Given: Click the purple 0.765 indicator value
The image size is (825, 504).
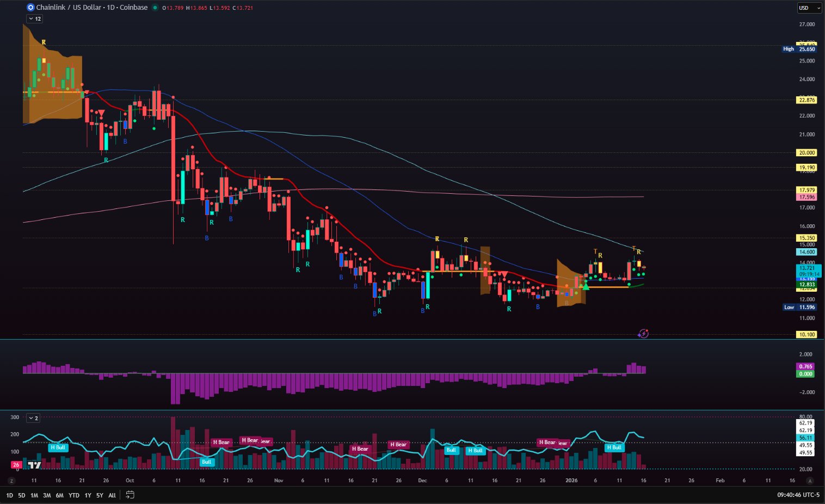Looking at the screenshot, I should click(x=805, y=367).
